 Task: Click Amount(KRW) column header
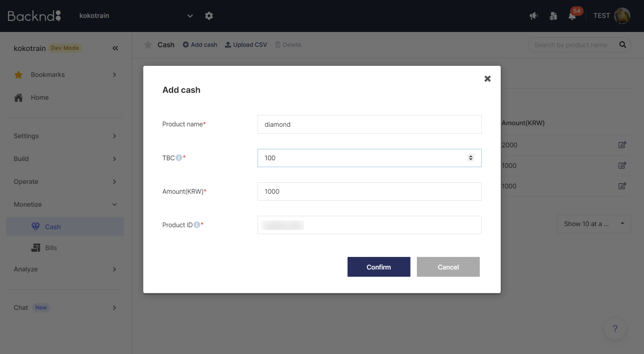[523, 123]
